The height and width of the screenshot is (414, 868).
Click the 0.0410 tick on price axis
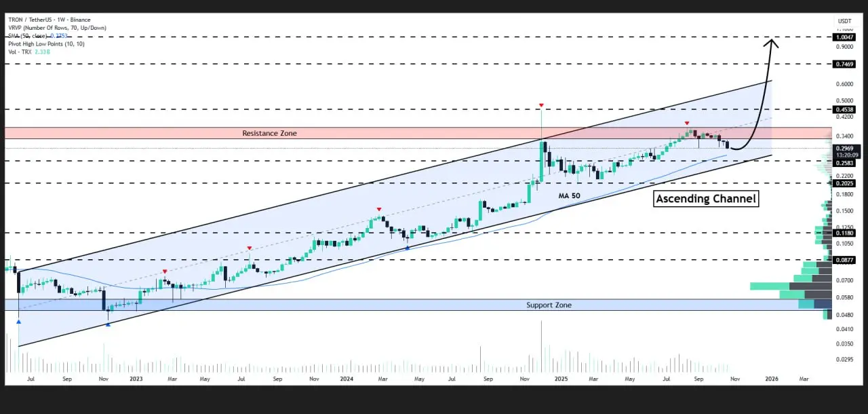pos(845,329)
